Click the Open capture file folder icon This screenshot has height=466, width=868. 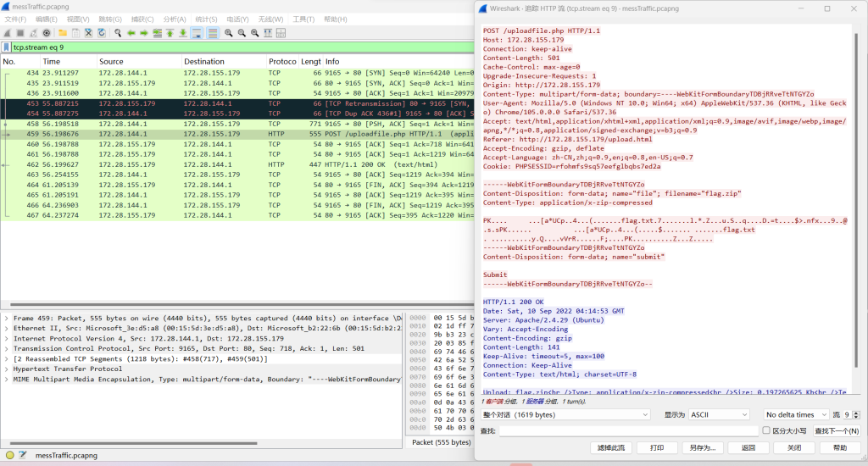coord(62,33)
